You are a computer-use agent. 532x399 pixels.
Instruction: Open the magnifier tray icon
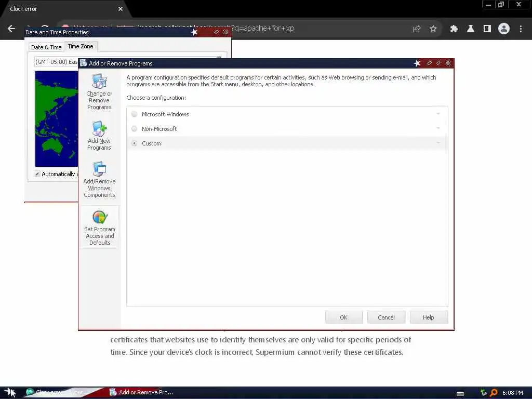494,393
